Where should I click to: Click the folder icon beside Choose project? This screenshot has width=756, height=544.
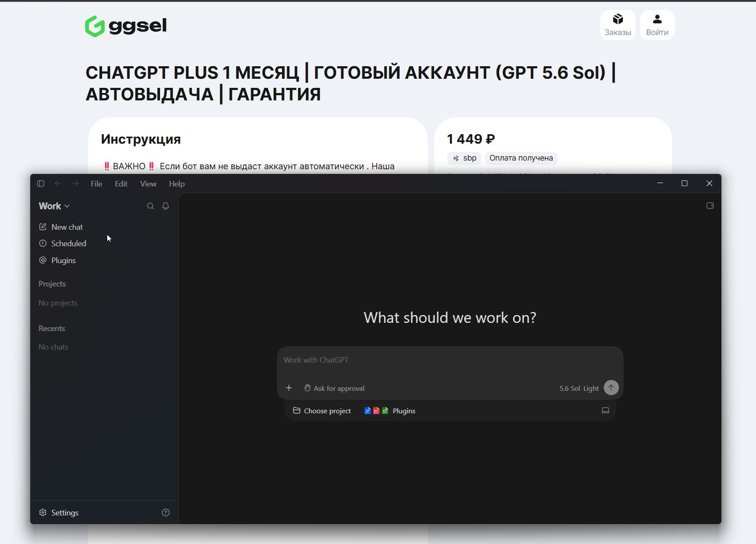point(297,410)
